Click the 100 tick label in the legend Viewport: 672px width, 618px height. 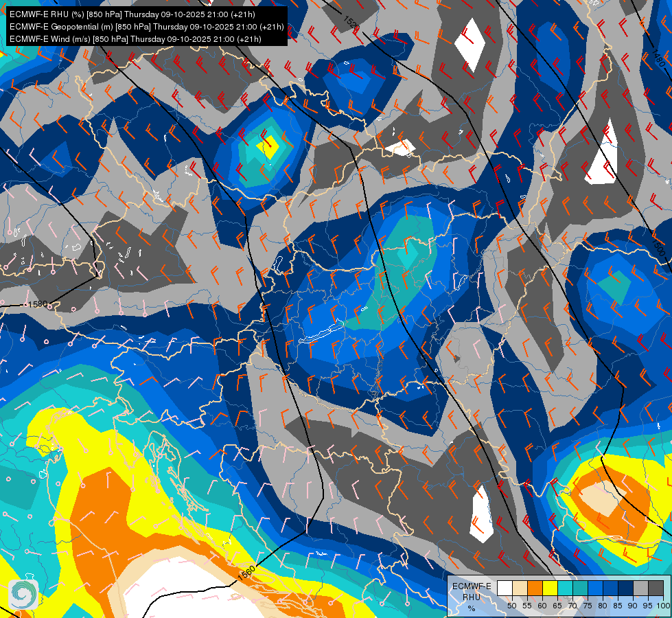(x=663, y=606)
